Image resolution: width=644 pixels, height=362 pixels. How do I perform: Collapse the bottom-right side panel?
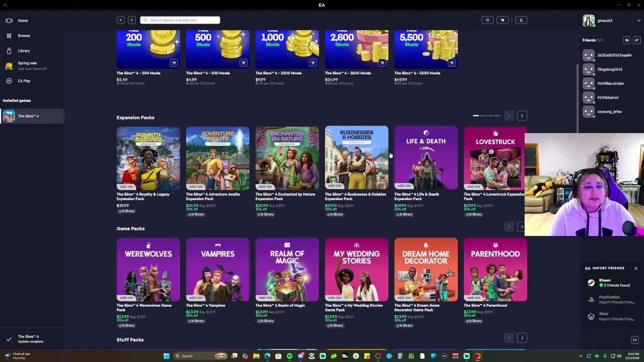635,340
